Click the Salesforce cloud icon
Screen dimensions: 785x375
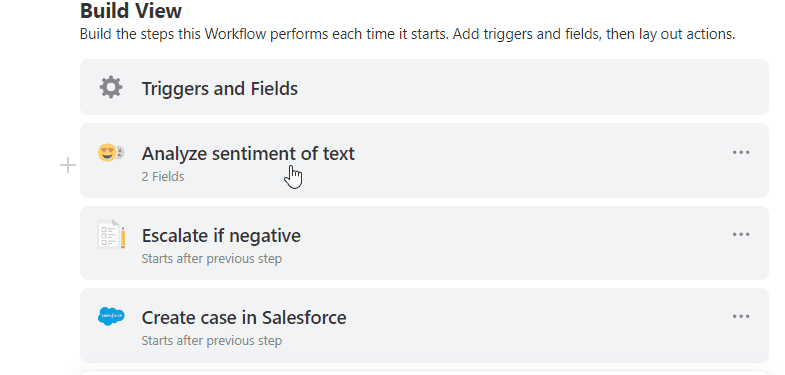pos(111,316)
